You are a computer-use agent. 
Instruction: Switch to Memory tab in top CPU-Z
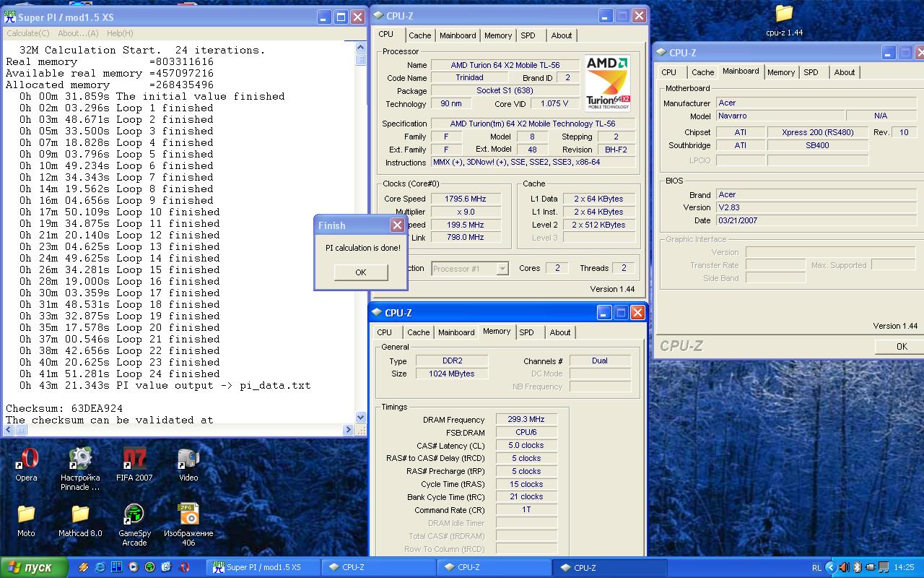[x=498, y=35]
